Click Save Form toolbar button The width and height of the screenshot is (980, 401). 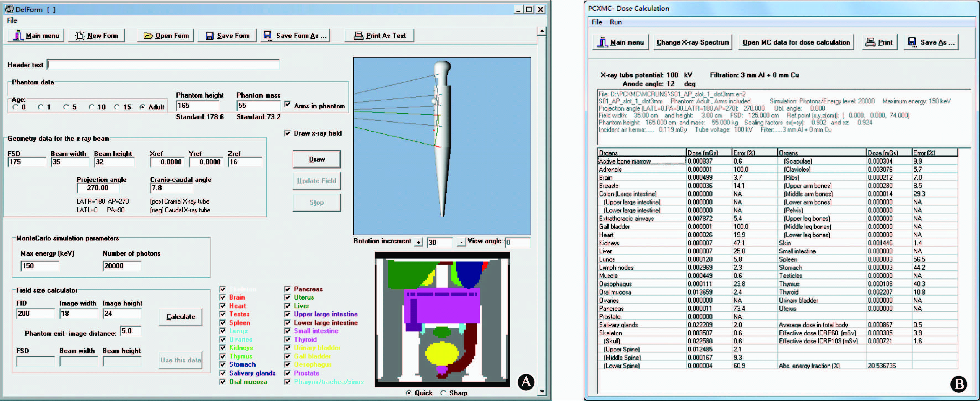pos(227,35)
